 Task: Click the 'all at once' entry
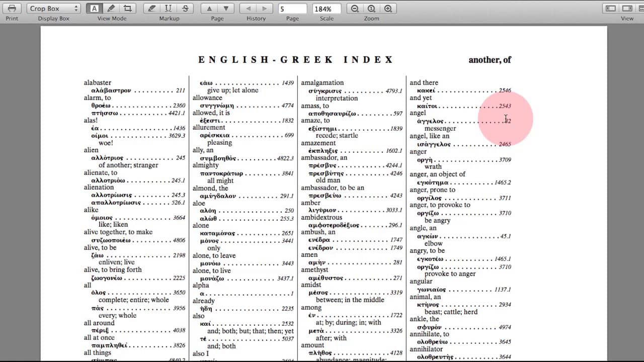pyautogui.click(x=99, y=338)
